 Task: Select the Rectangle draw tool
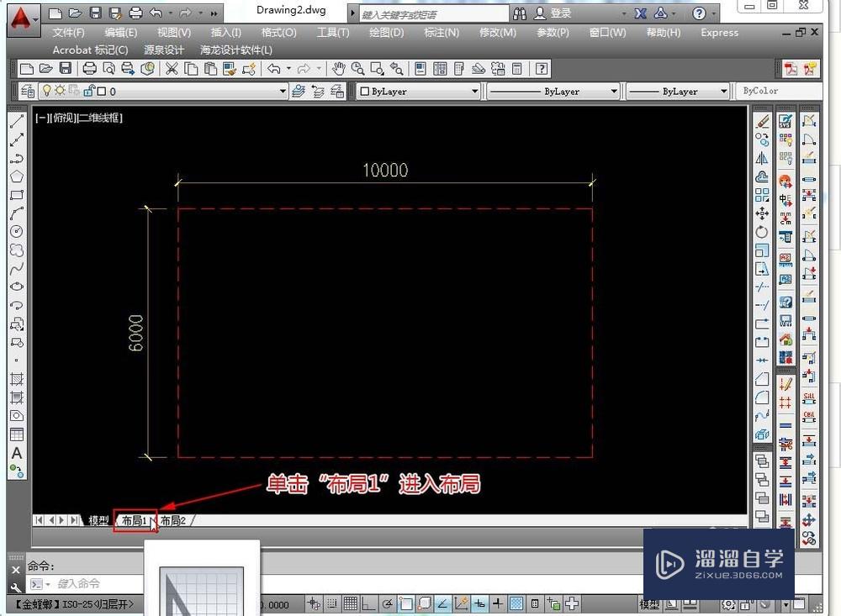(17, 195)
